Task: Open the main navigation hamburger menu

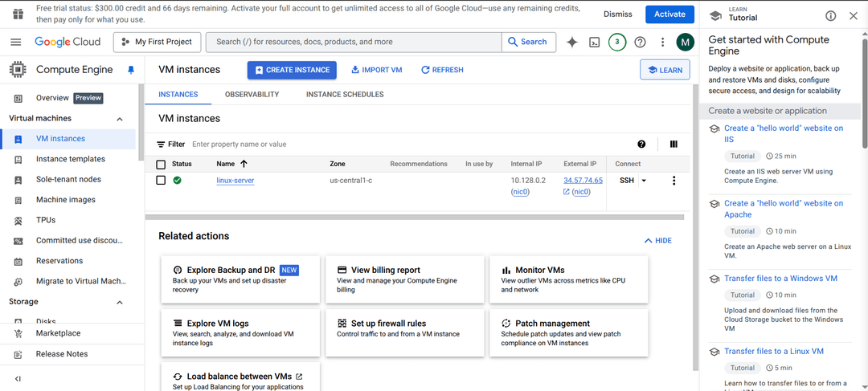Action: (x=15, y=42)
